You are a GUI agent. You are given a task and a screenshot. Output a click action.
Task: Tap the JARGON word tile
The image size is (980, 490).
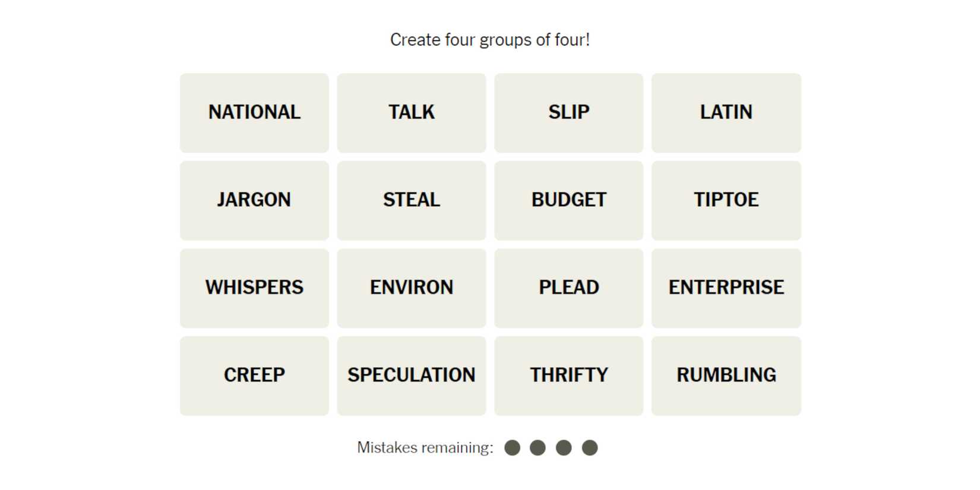pyautogui.click(x=254, y=200)
